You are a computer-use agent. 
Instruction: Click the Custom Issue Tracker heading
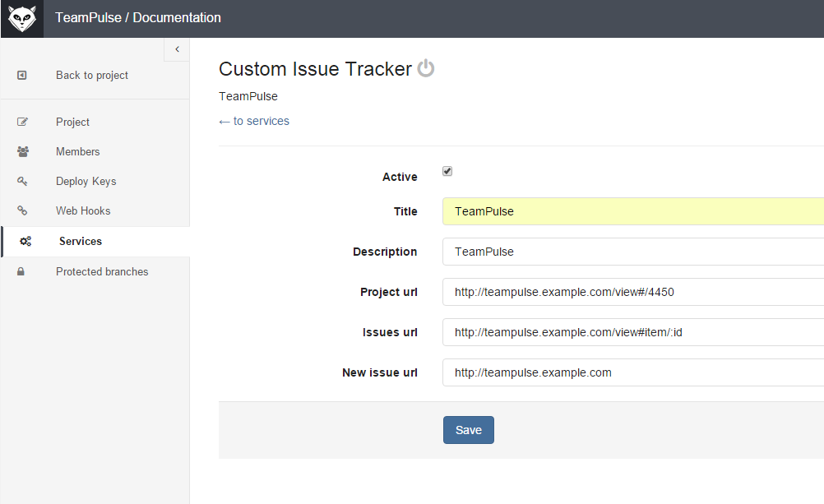coord(315,69)
